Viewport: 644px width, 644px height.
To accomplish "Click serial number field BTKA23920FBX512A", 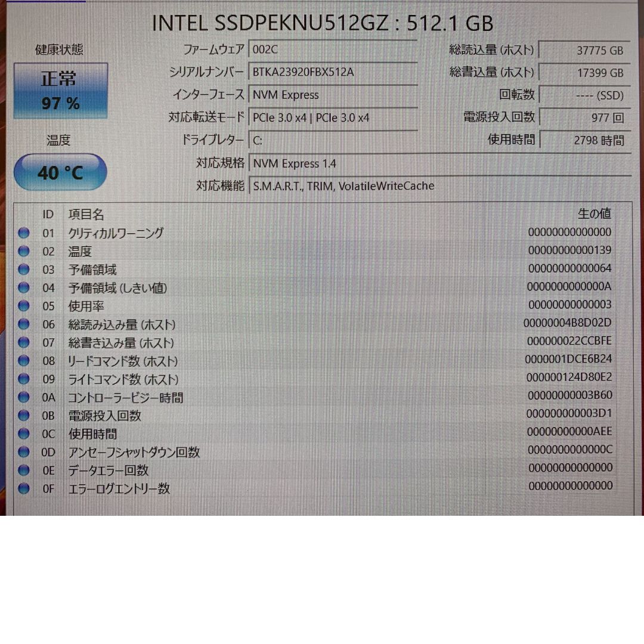I will coord(333,72).
